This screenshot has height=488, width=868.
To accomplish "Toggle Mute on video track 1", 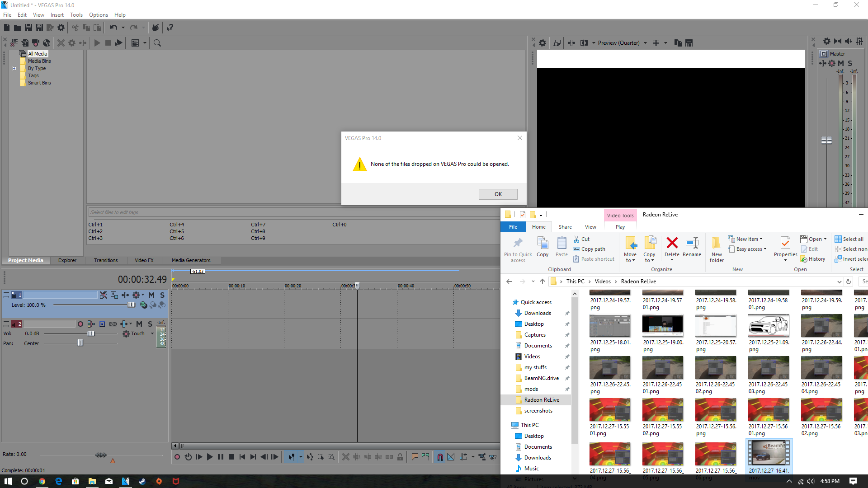I will pyautogui.click(x=151, y=295).
